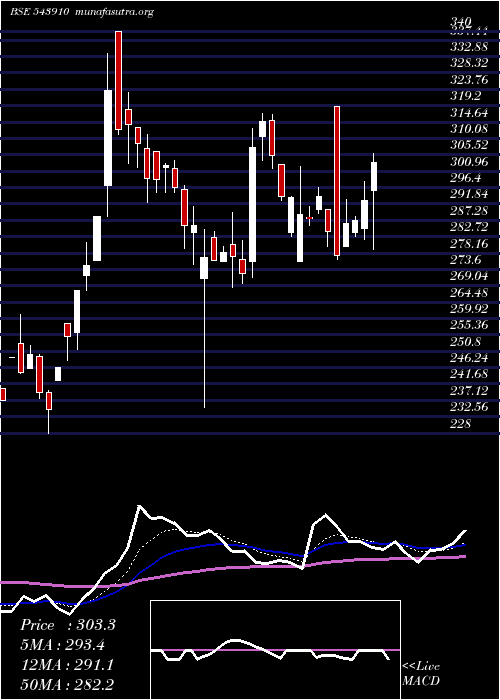Click the '<<Live MACD' label
This screenshot has height=700, width=500.
[x=421, y=674]
